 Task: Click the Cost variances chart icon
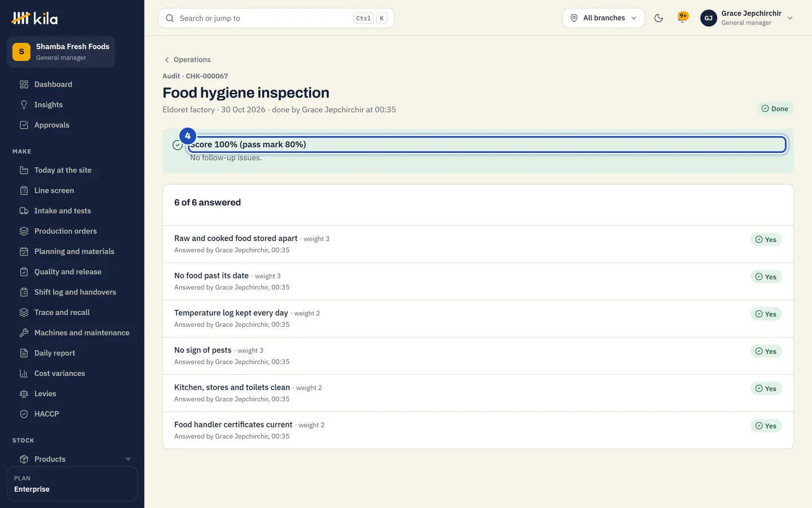pos(24,374)
